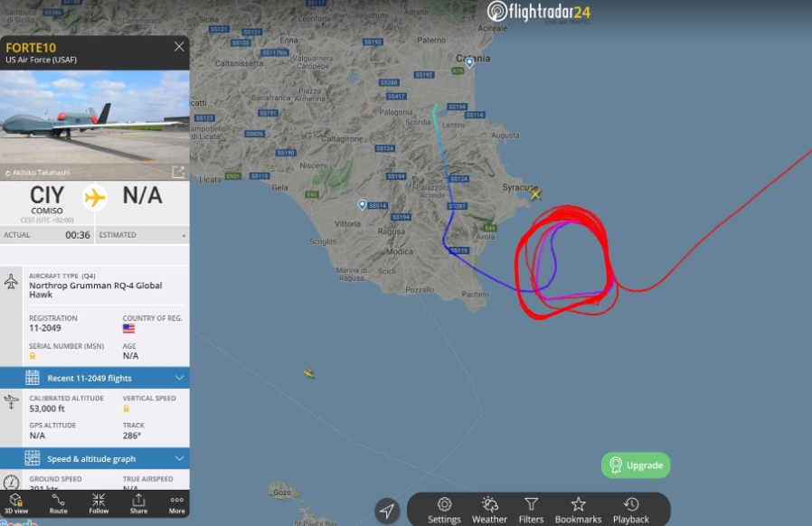Select the yellow aircraft near Syracuse
812x526 pixels.
(x=535, y=194)
